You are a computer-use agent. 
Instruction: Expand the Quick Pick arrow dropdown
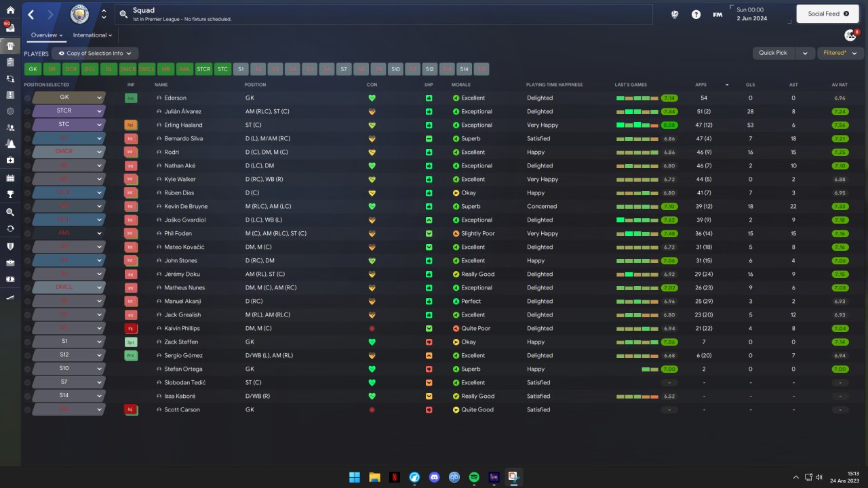pos(805,53)
